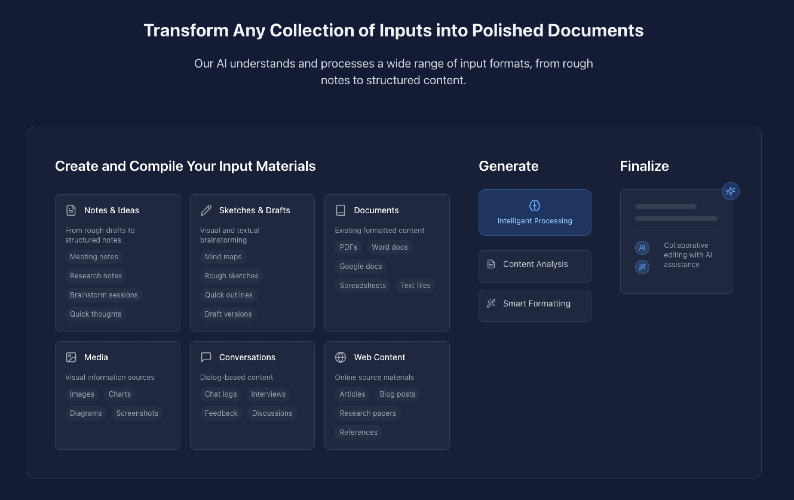Click the upper round icon beside Collaborative editing
The image size is (794, 500).
tap(642, 248)
